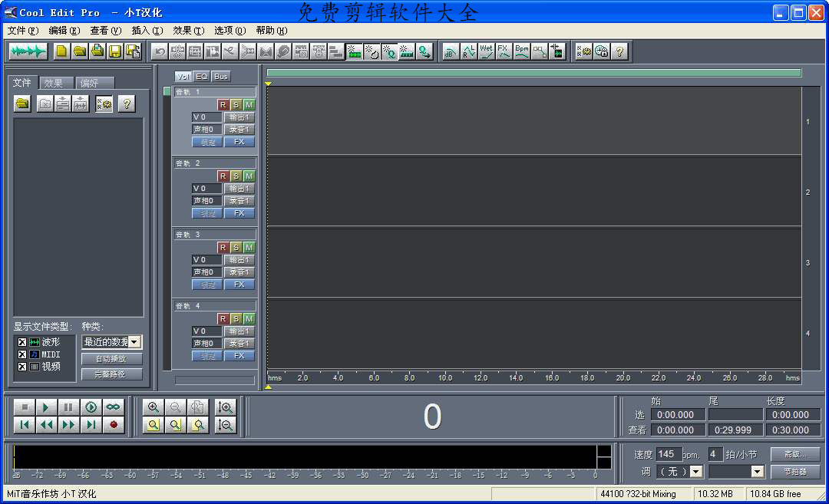Jump to beginning with go-to-start button
This screenshot has height=504, width=829.
point(24,425)
